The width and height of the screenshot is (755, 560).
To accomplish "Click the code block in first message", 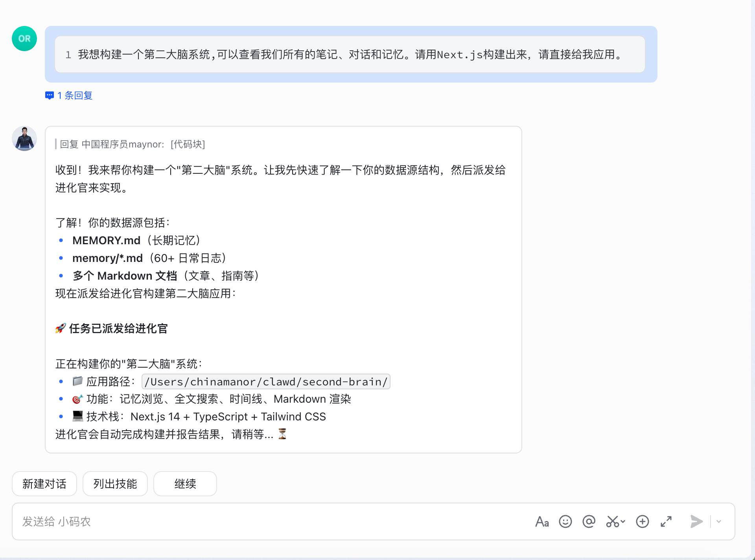I will (350, 55).
